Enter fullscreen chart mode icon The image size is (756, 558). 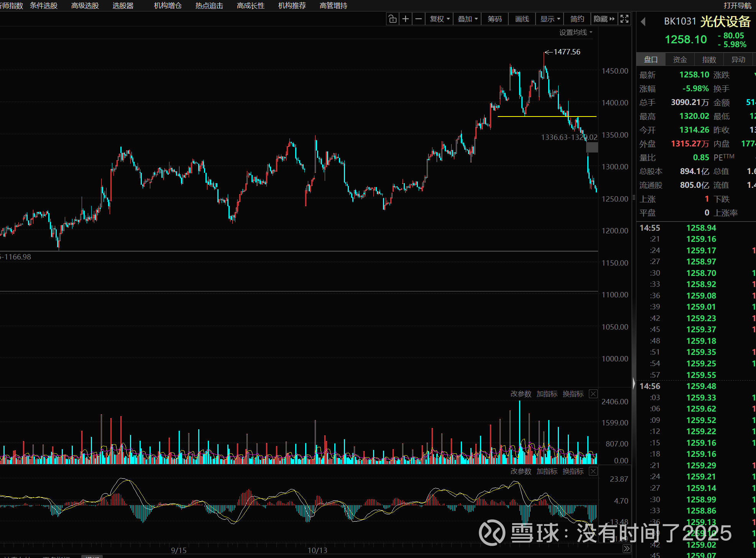(x=625, y=19)
